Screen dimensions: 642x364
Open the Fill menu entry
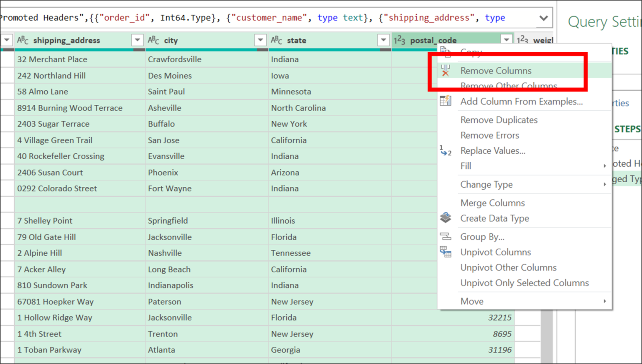coord(524,166)
